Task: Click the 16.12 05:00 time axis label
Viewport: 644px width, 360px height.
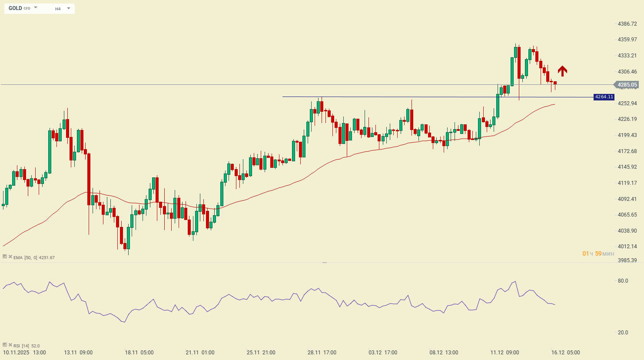Action: tap(565, 353)
